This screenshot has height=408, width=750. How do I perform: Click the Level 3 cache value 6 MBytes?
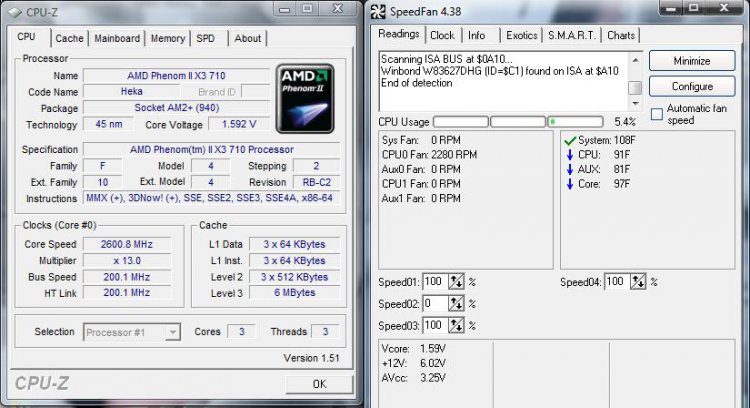click(295, 293)
